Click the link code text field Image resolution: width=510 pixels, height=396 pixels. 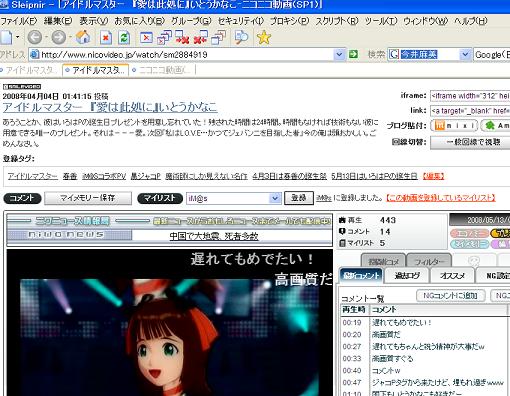tap(470, 111)
